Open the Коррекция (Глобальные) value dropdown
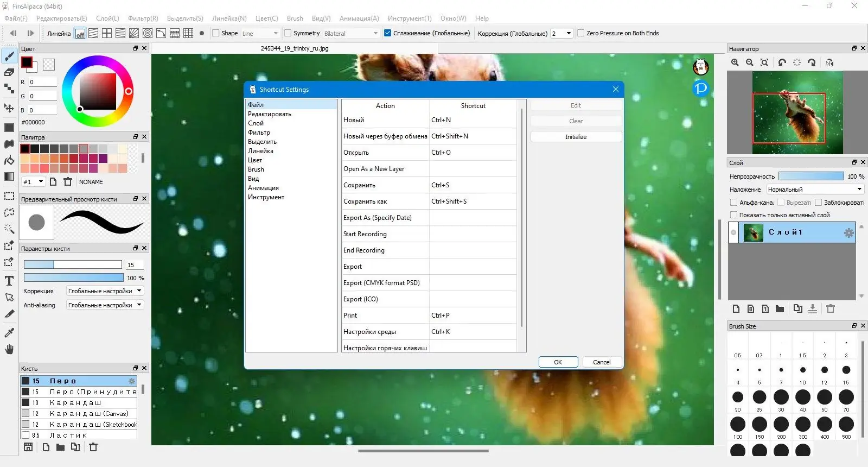Viewport: 868px width, 467px height. (561, 34)
